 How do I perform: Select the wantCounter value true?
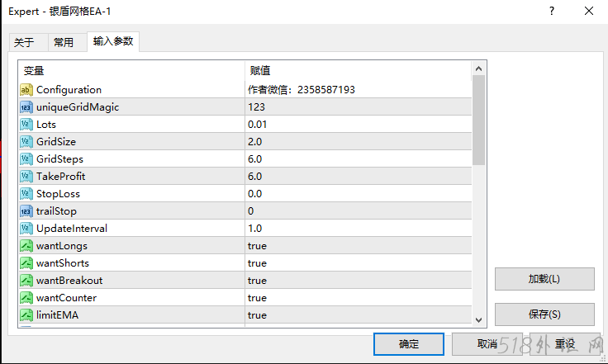click(359, 298)
